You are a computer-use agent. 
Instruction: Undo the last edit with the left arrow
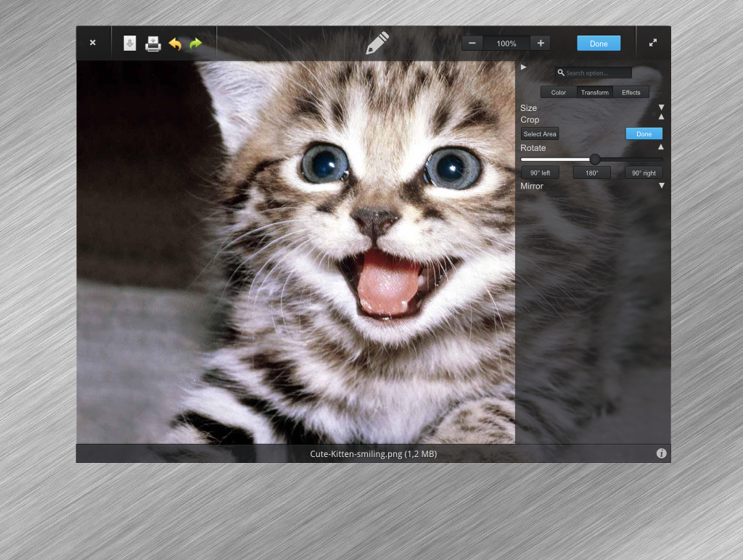[175, 44]
